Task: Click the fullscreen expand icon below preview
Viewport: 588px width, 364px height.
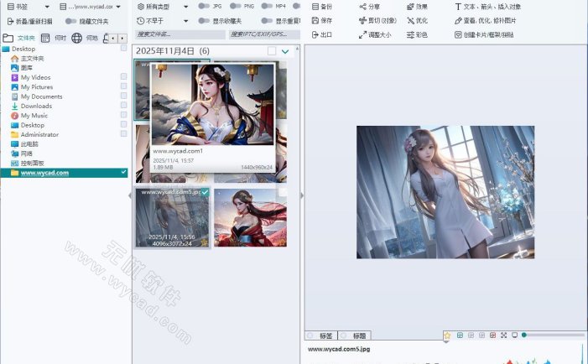Action: click(503, 335)
